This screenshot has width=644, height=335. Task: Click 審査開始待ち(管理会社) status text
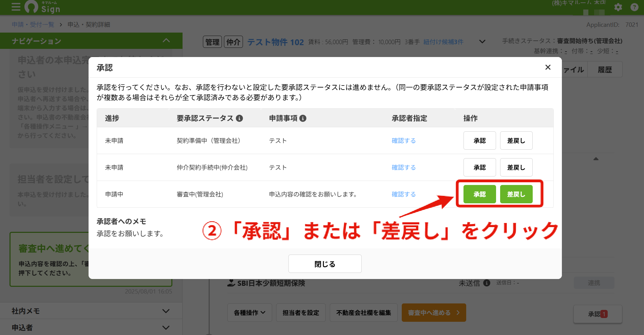pos(589,41)
